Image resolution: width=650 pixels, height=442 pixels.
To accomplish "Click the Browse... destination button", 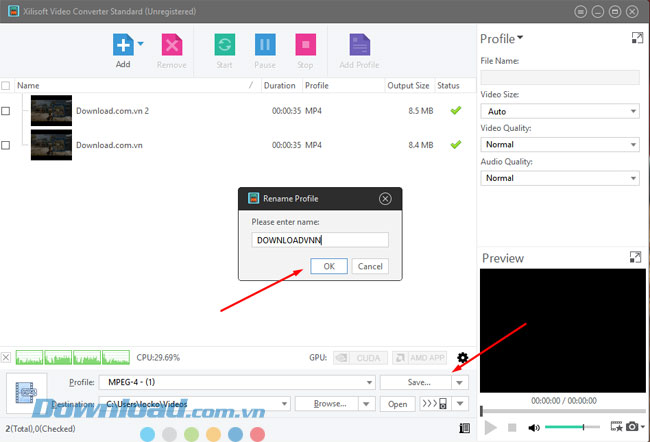I will [327, 403].
